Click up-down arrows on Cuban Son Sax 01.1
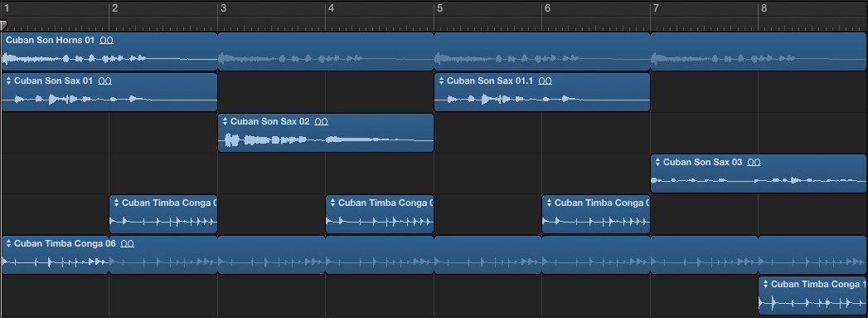This screenshot has height=318, width=868. coord(441,81)
